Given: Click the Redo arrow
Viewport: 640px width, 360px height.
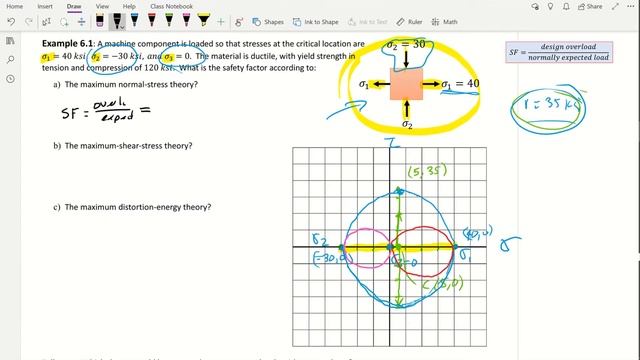Looking at the screenshot, I should (29, 22).
